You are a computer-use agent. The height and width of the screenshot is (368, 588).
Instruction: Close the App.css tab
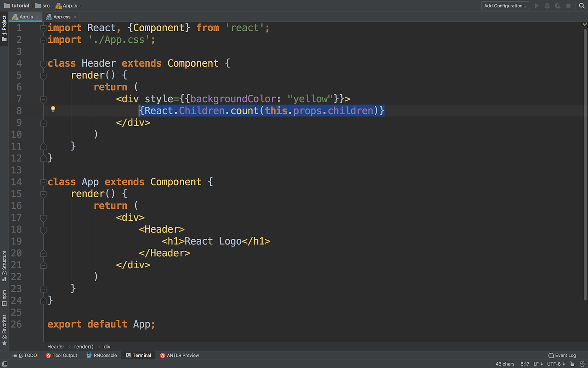click(x=75, y=17)
